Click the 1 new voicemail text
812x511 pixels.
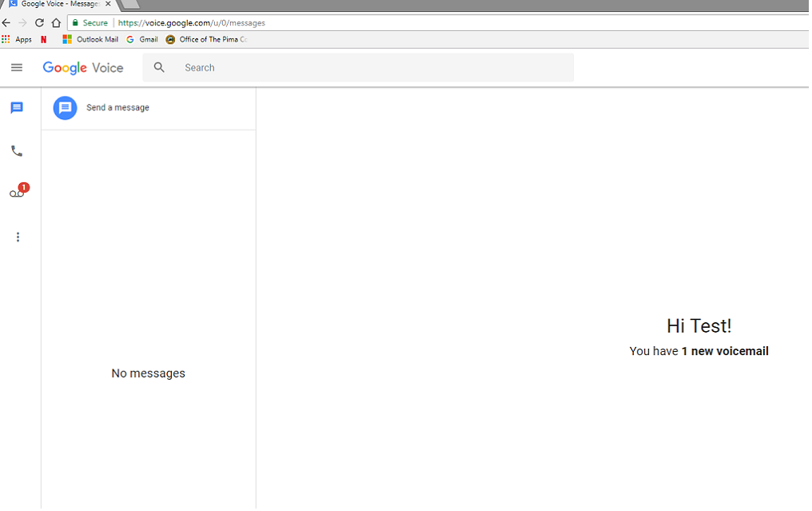pos(725,351)
